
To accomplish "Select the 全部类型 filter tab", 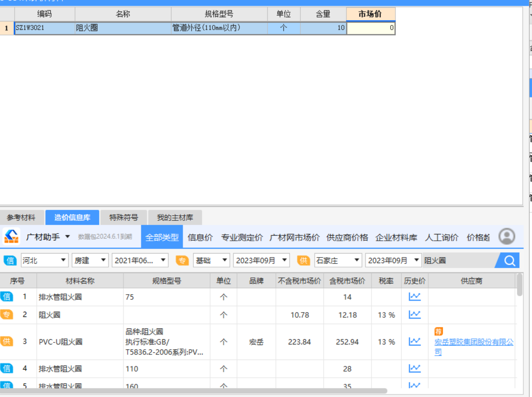I will click(x=162, y=237).
